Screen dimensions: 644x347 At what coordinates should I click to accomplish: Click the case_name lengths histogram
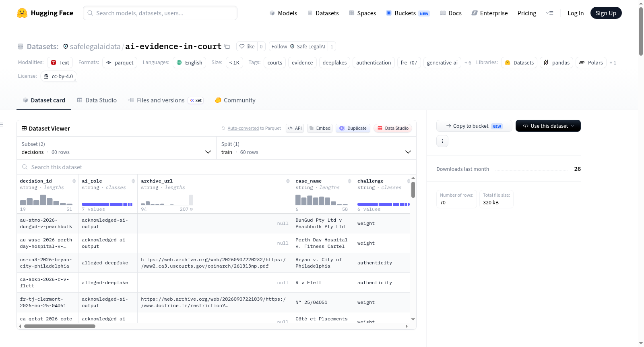(x=322, y=200)
